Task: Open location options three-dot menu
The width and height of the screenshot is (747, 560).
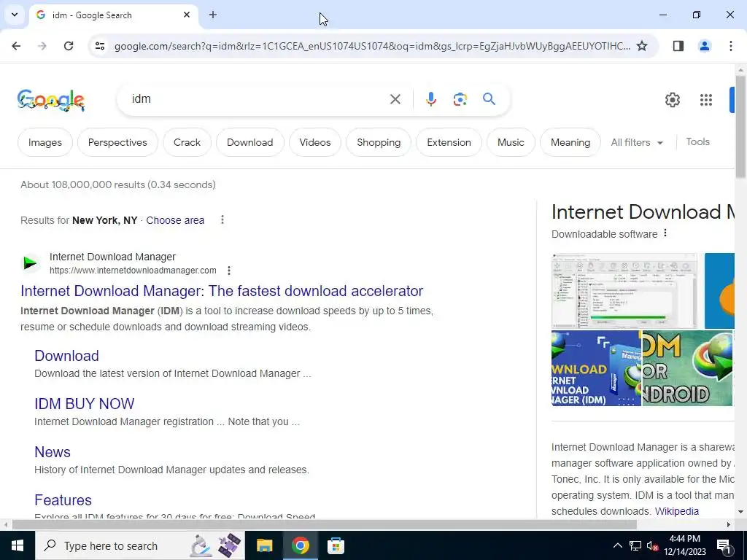Action: [222, 219]
